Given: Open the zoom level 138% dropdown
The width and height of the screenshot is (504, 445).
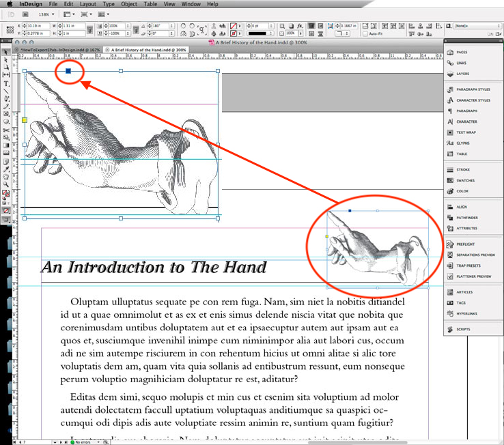Looking at the screenshot, I should pos(46,14).
